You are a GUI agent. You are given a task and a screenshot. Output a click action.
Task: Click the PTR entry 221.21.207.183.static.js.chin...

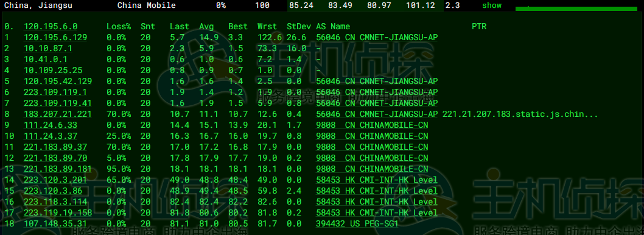(520, 114)
